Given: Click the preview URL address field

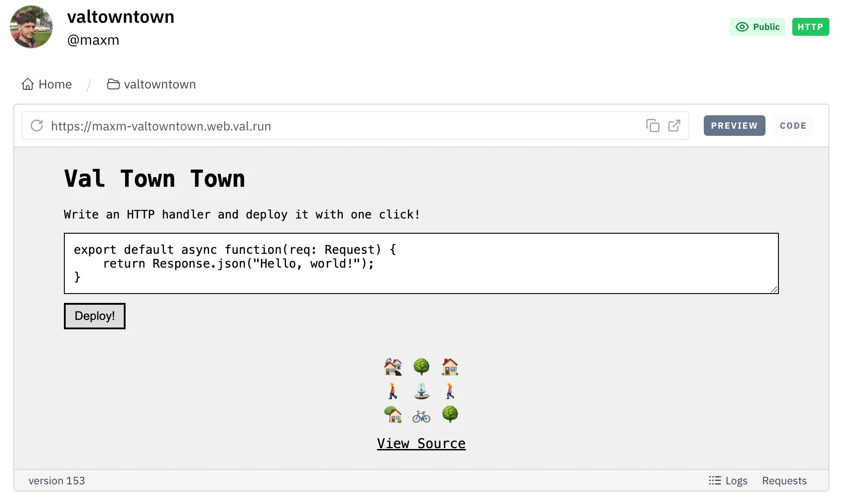Looking at the screenshot, I should [313, 126].
